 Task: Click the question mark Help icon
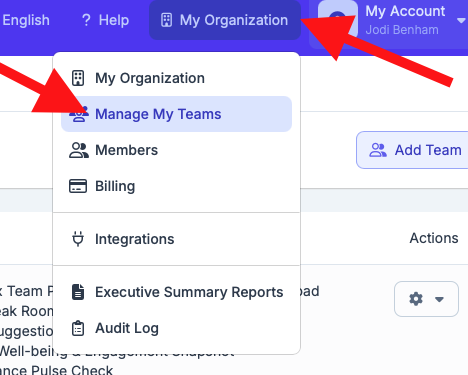tap(86, 20)
